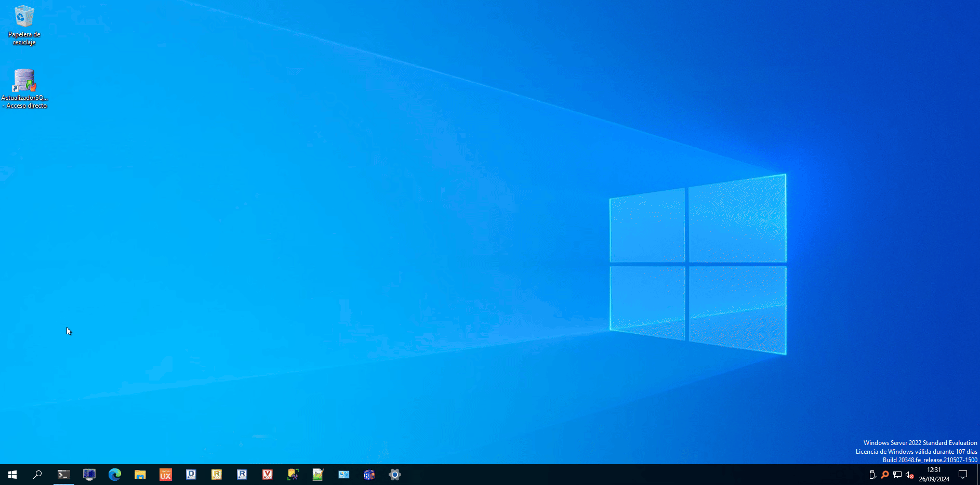Open the terminal console taskbar app

point(63,475)
